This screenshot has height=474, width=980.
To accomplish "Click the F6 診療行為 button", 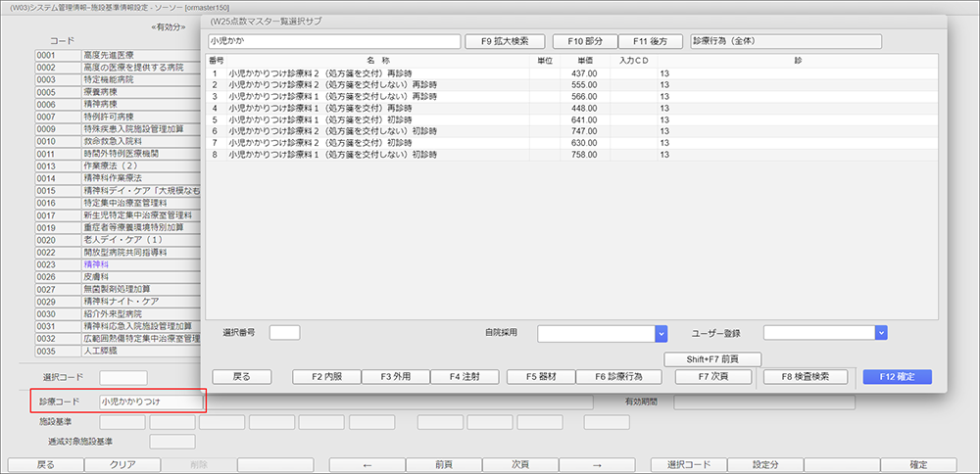I will [x=618, y=377].
